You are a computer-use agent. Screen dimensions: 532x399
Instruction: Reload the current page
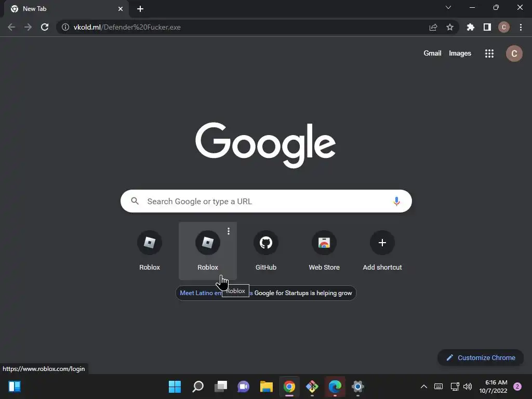coord(45,27)
